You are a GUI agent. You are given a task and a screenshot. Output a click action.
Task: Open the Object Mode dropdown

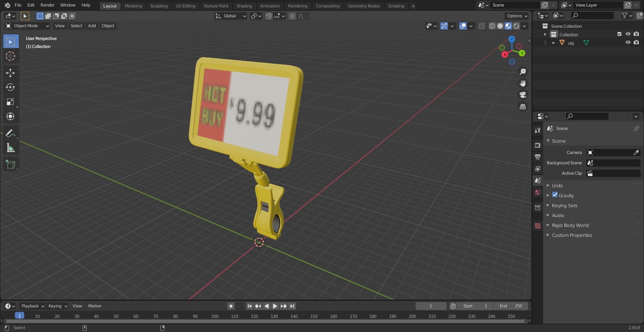point(27,26)
